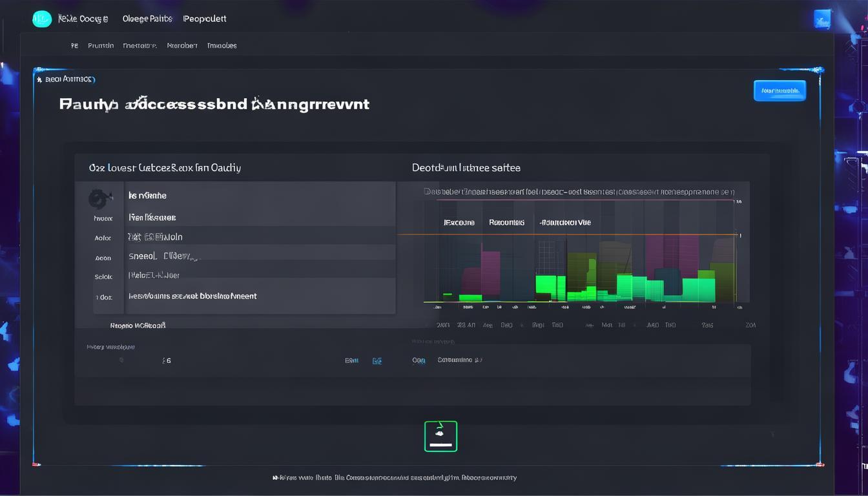Click the blue panel icon in the top-right corner

pos(823,19)
